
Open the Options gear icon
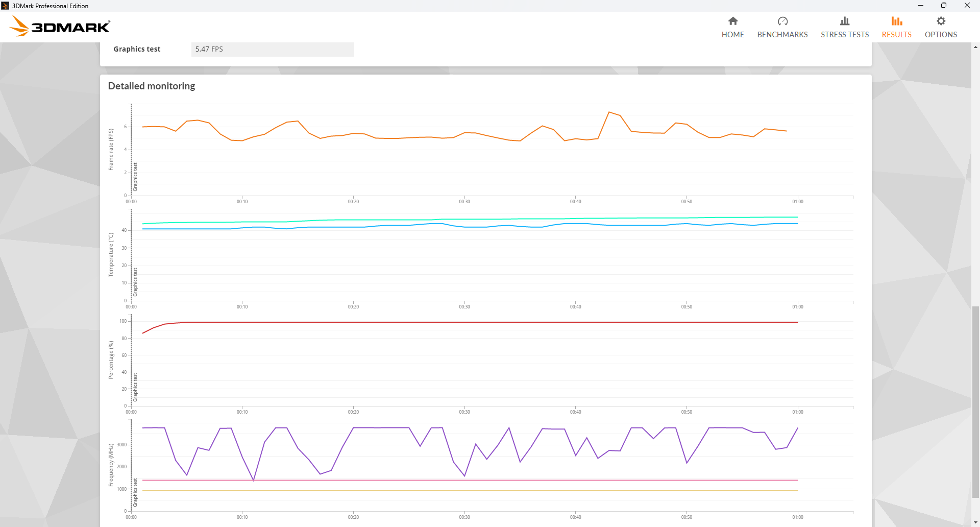[x=941, y=21]
